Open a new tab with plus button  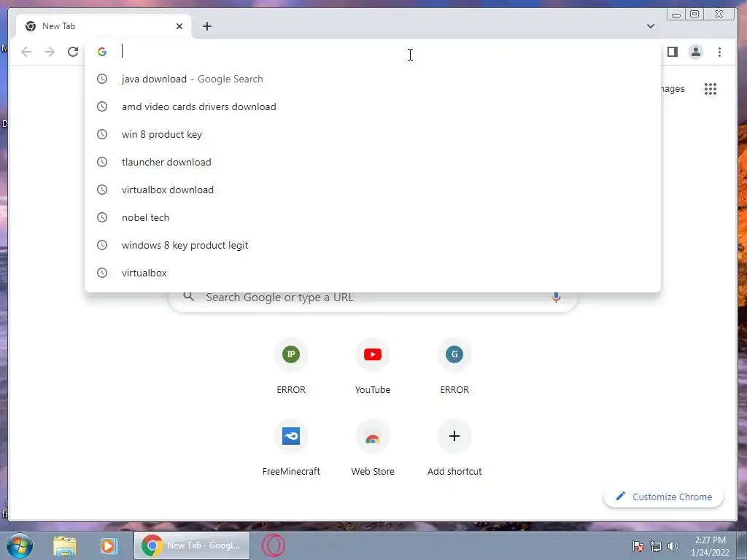[206, 26]
